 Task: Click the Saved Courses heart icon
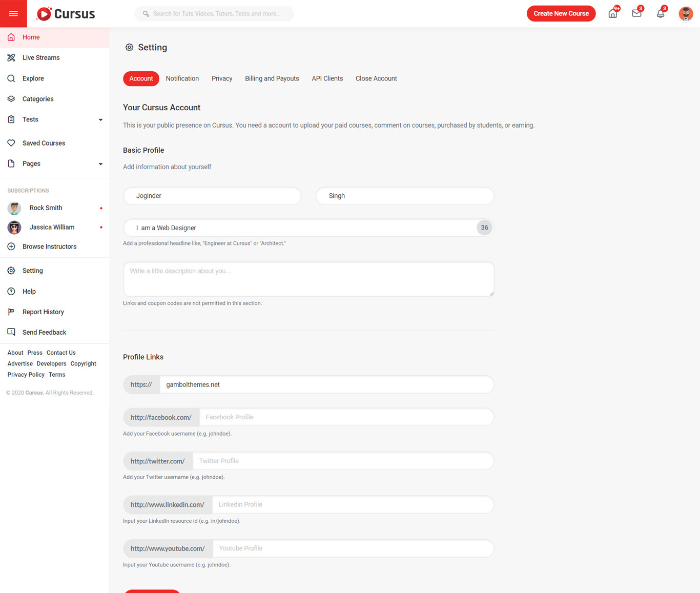click(11, 143)
